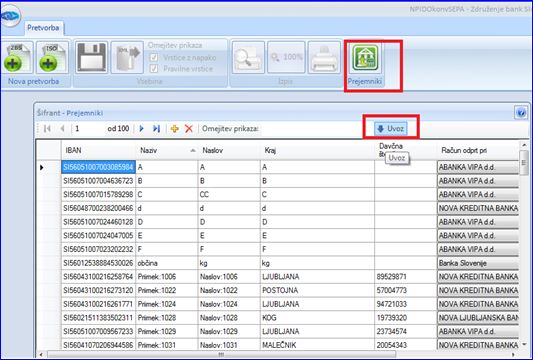This screenshot has width=533, height=360.
Task: Open NOVA LJUBLJANSKA bank dropdown
Action: pos(478,318)
